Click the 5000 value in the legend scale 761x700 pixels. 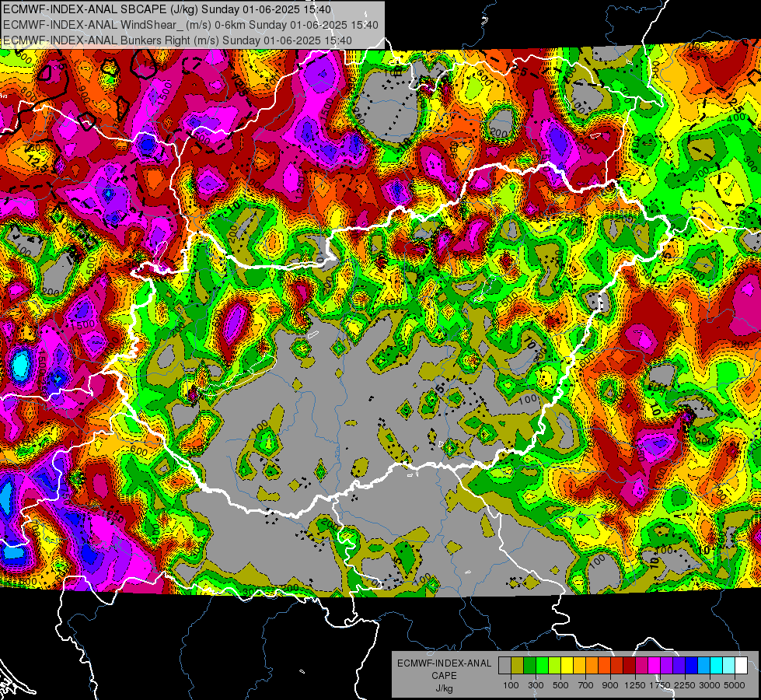735,685
